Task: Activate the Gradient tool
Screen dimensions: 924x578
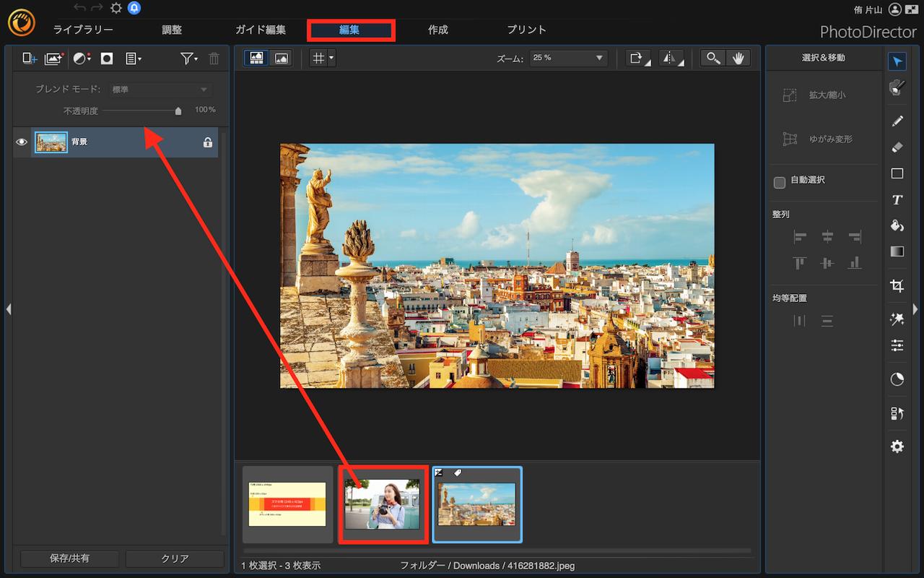Action: tap(897, 252)
